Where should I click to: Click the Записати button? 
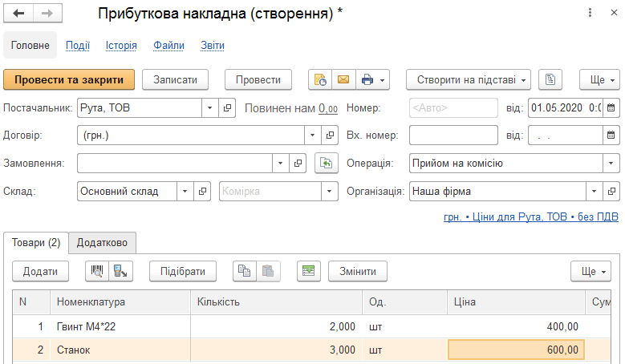click(176, 79)
